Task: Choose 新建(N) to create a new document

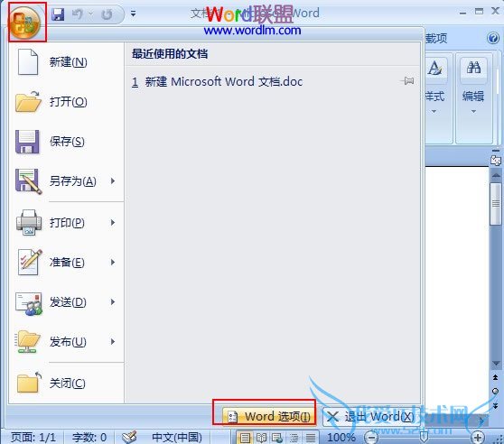Action: click(66, 62)
